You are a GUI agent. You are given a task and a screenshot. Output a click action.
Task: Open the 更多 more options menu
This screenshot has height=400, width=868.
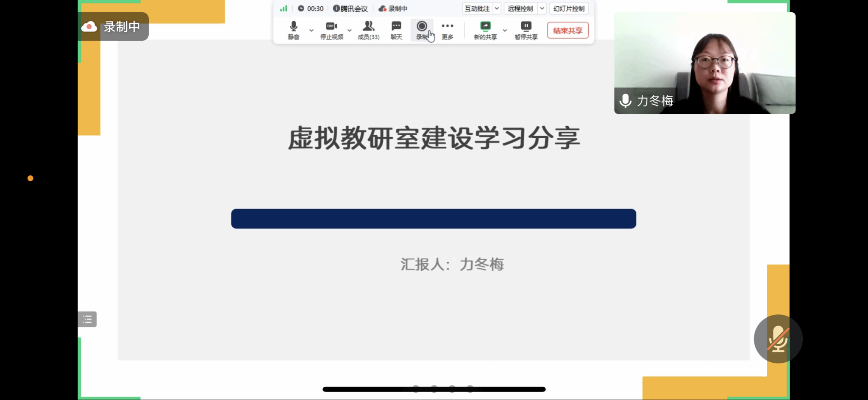click(447, 30)
